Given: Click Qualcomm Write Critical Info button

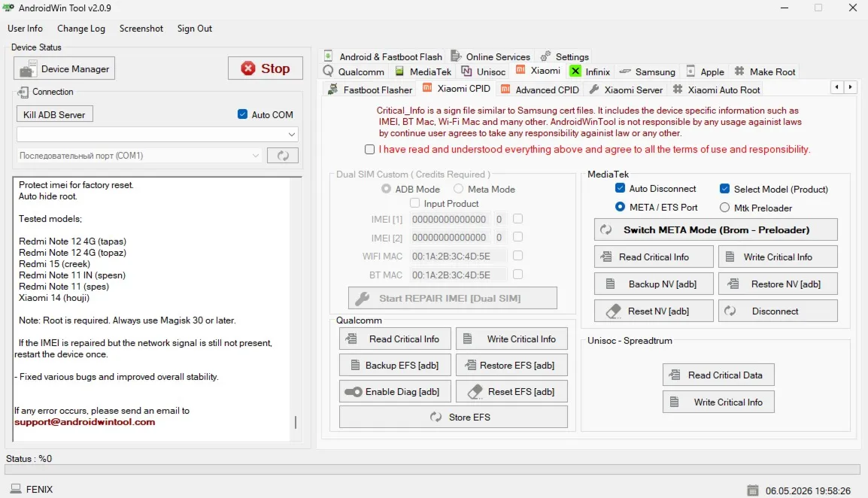Looking at the screenshot, I should (x=511, y=339).
